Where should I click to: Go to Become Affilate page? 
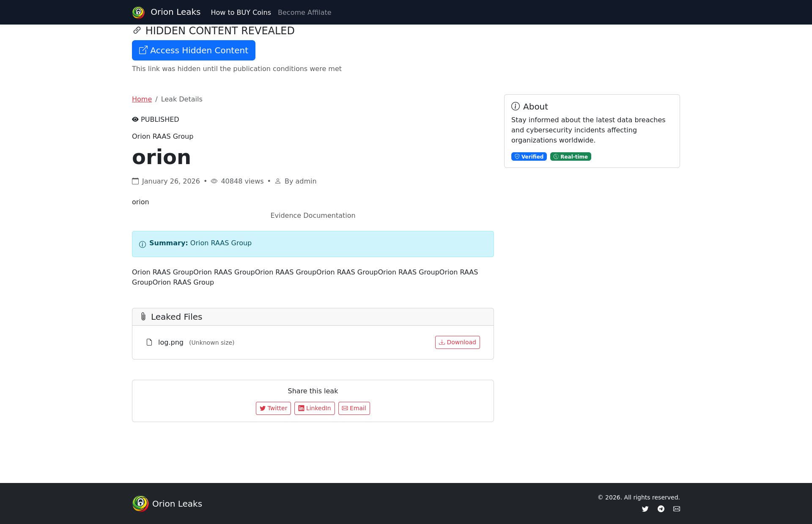(x=304, y=13)
